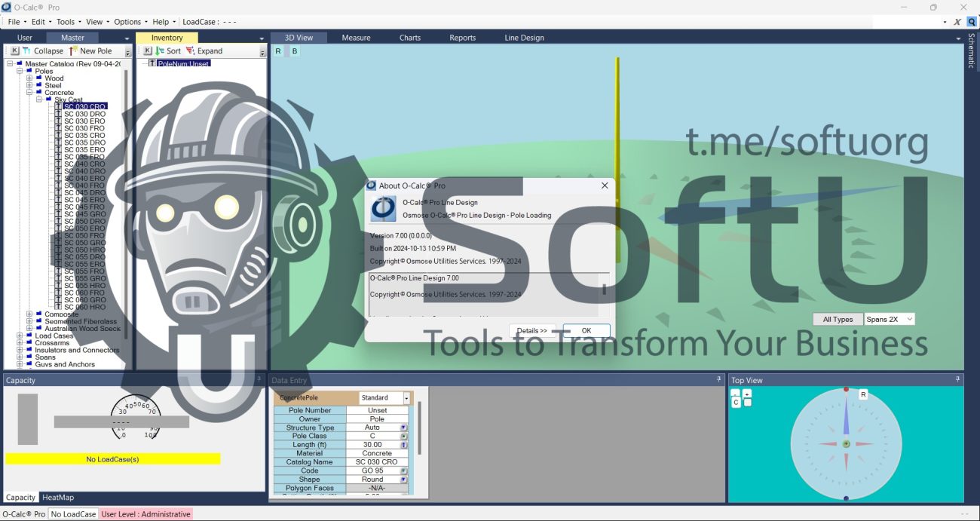The height and width of the screenshot is (521, 980).
Task: Pin the Top View panel
Action: [x=958, y=380]
